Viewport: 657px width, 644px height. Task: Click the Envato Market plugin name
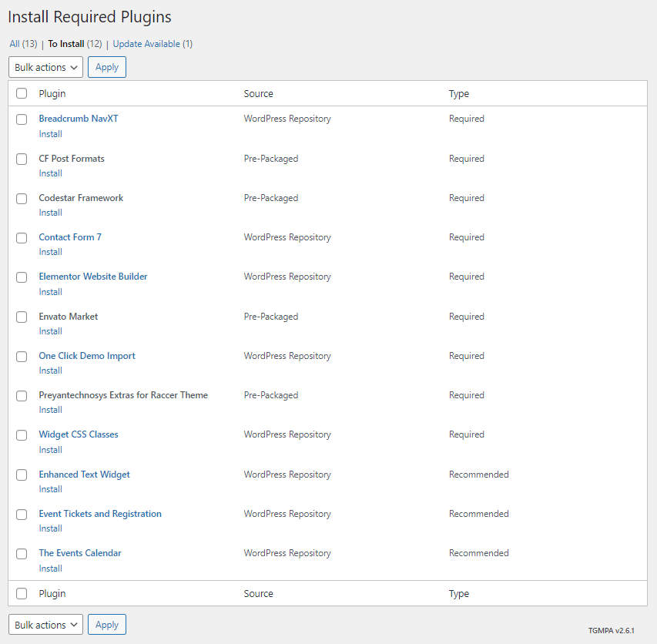(69, 317)
